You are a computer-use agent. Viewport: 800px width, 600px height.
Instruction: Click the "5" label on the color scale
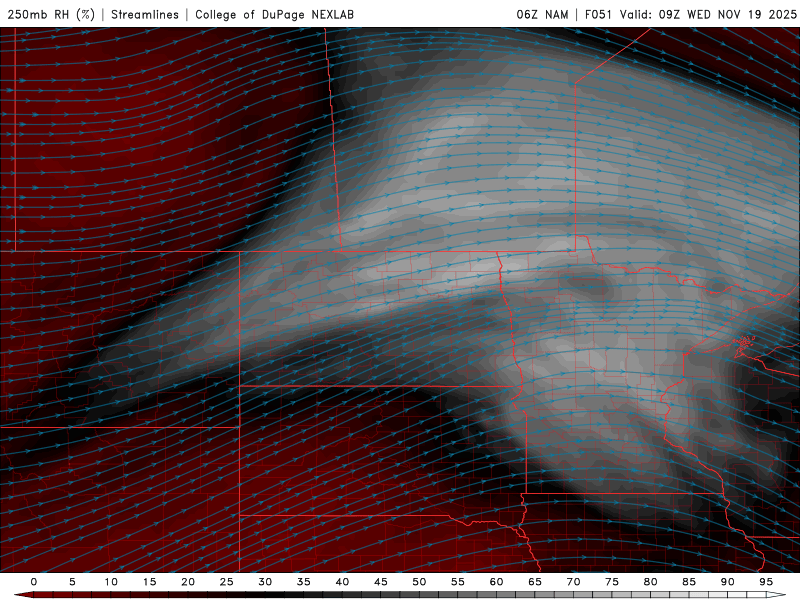point(72,582)
